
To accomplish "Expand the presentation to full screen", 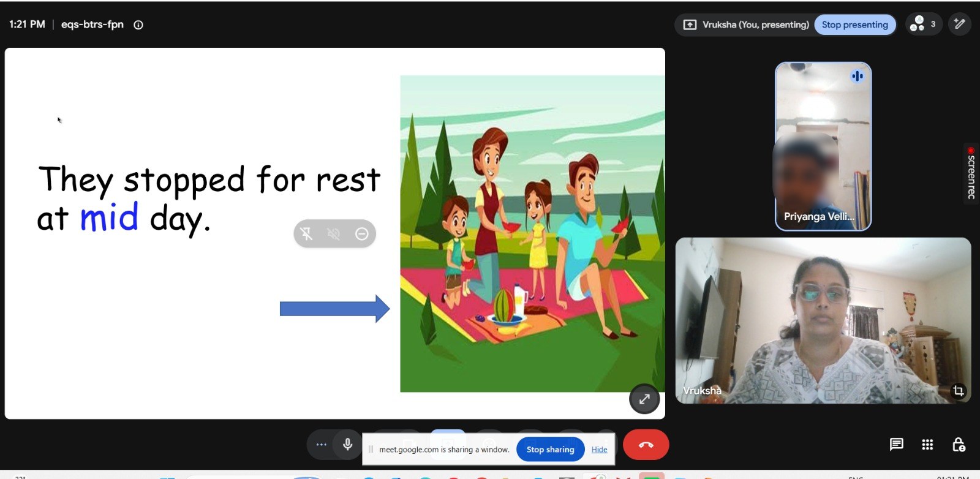I will click(644, 399).
